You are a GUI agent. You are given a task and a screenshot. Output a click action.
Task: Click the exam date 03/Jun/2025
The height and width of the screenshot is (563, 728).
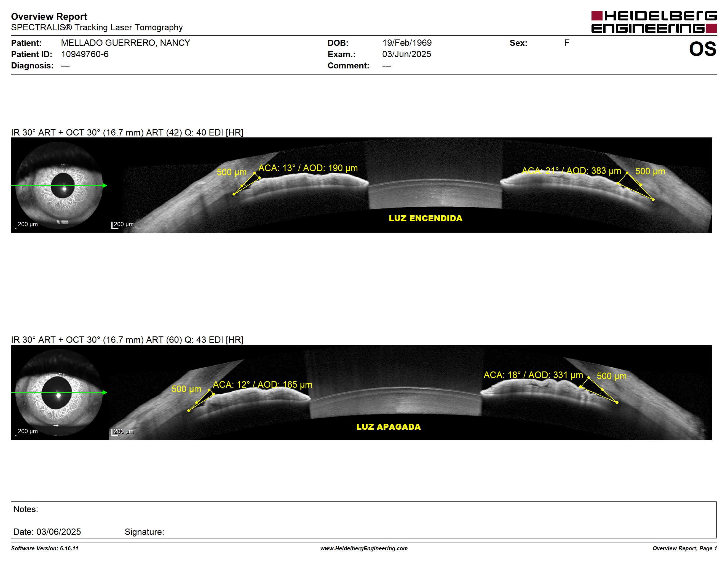(x=406, y=54)
